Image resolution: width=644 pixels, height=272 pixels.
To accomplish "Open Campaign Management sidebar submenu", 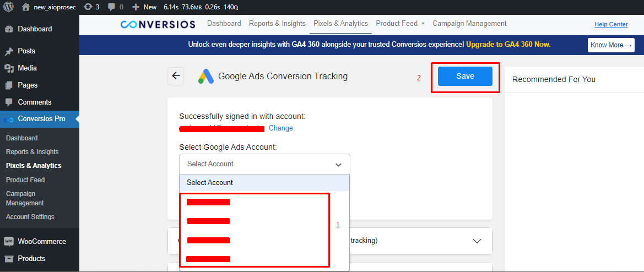I will pyautogui.click(x=25, y=198).
